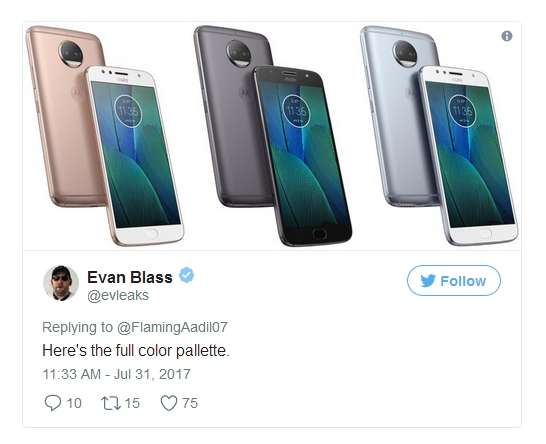Open the @evleaks handle link

pos(118,296)
